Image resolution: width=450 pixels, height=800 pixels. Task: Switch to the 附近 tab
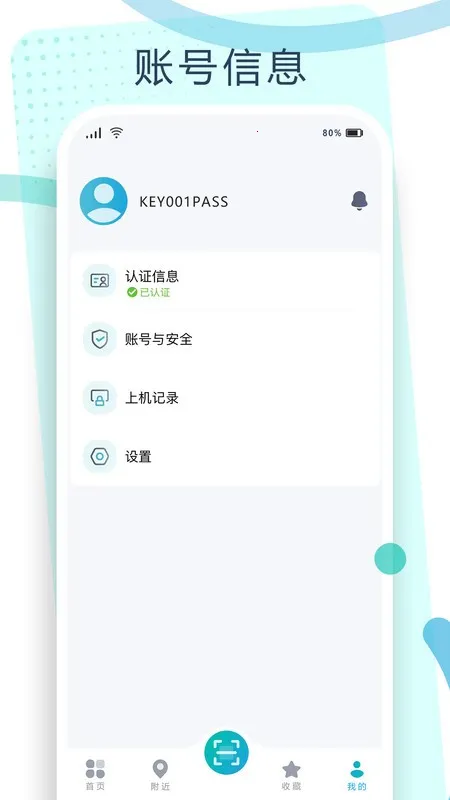[x=160, y=775]
